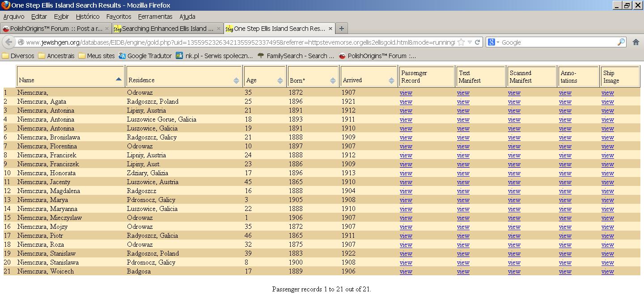Viewport: 644px width, 299px height.
Task: Sort results by Arrived column
Action: pyautogui.click(x=369, y=76)
